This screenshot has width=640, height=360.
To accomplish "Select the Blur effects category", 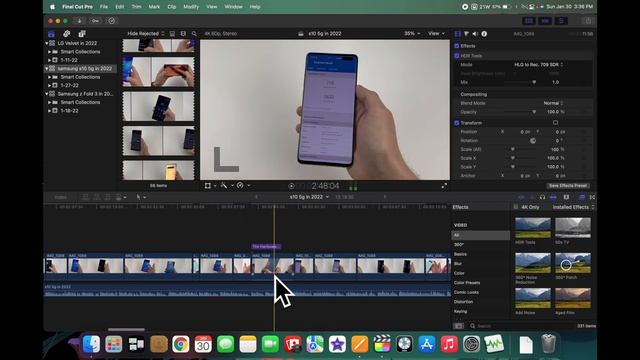I will [458, 264].
